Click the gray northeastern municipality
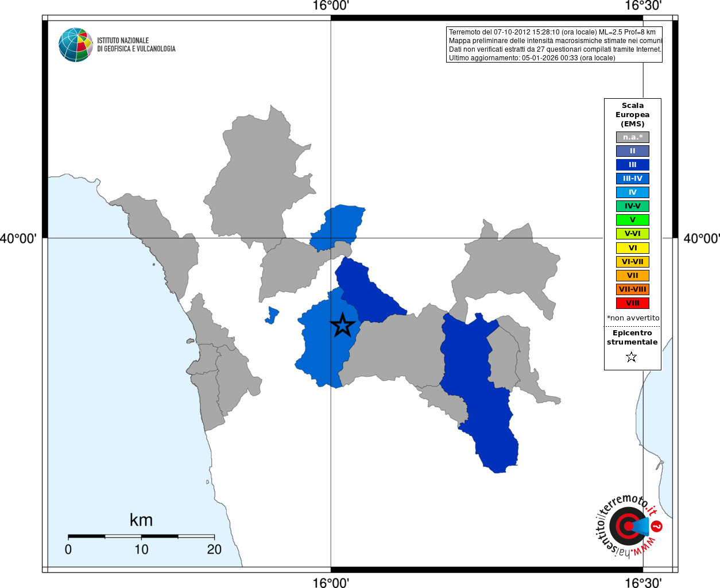This screenshot has height=588, width=720. (505, 264)
